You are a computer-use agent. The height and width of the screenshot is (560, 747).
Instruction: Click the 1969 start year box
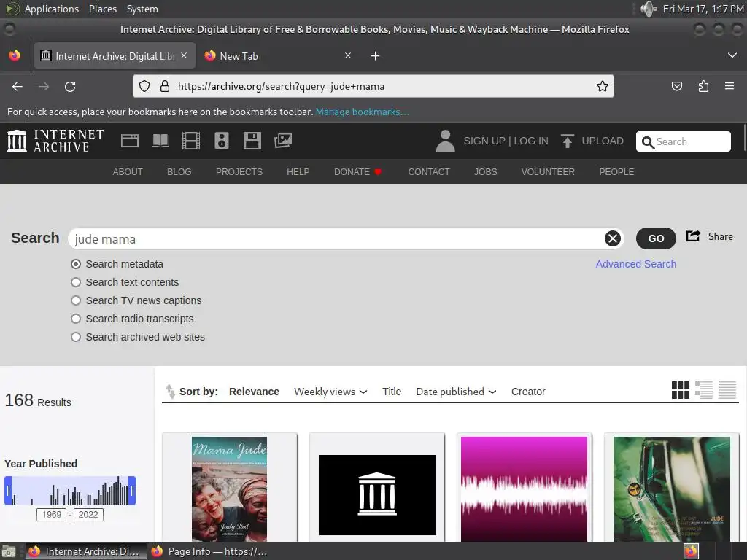coord(52,514)
